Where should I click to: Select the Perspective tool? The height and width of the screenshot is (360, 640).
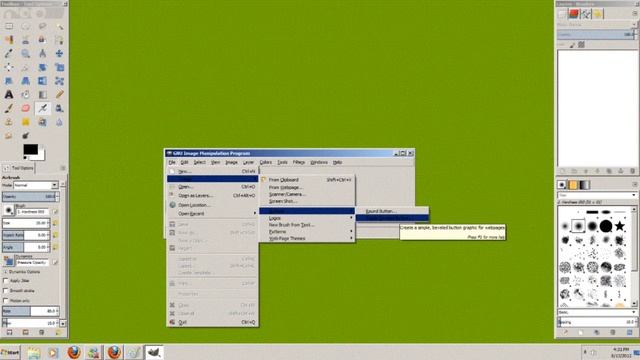pyautogui.click(x=25, y=81)
